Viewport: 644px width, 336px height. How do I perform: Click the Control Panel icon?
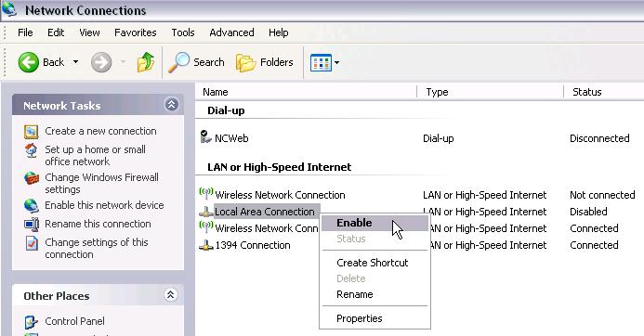point(32,322)
